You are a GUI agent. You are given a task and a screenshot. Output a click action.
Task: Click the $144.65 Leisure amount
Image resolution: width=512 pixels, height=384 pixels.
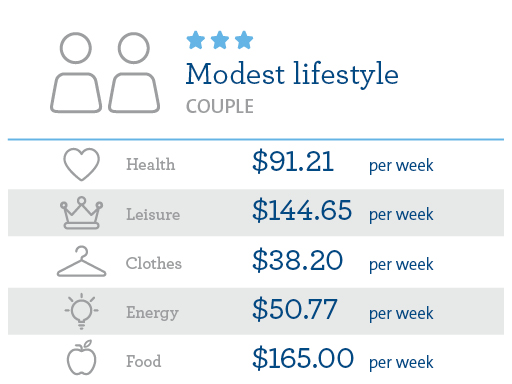coord(302,210)
